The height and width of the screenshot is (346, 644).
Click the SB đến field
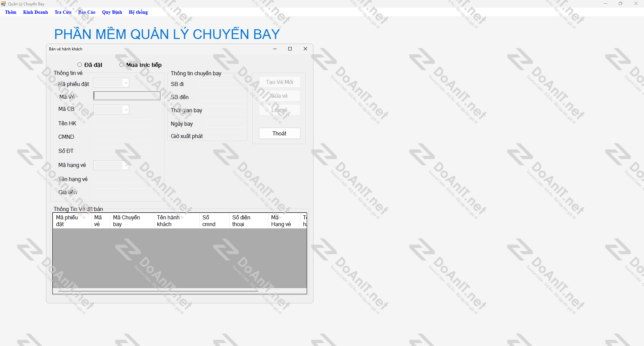click(222, 97)
